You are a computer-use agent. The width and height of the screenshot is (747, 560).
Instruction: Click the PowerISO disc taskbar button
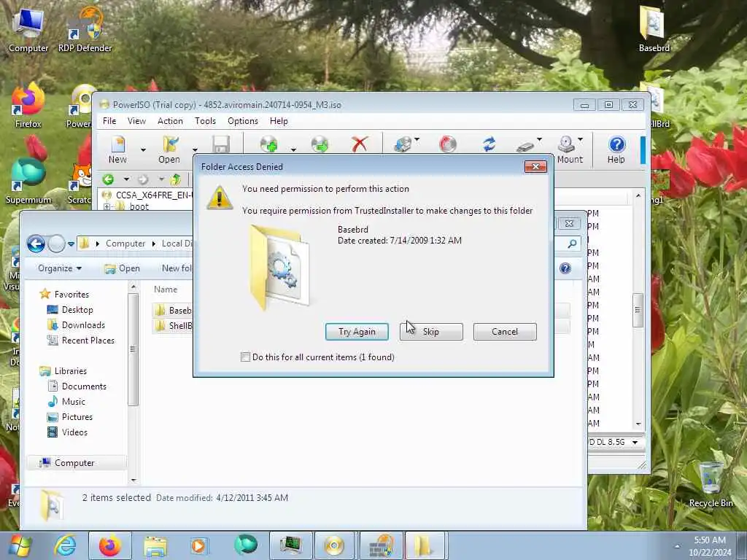333,545
